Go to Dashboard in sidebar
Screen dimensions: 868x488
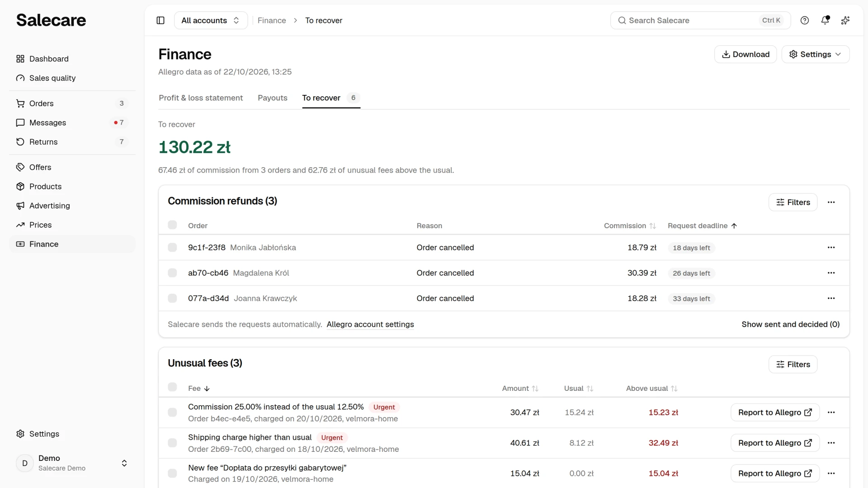coord(72,59)
